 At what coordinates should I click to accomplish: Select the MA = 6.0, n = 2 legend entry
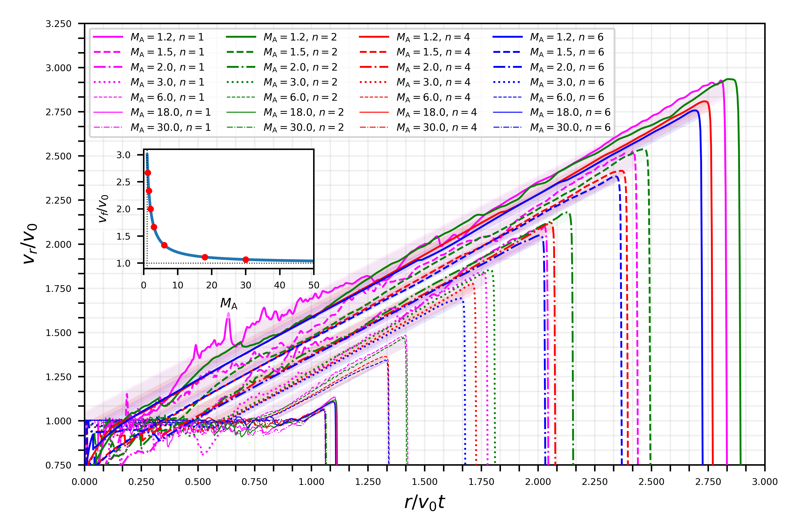[x=300, y=97]
